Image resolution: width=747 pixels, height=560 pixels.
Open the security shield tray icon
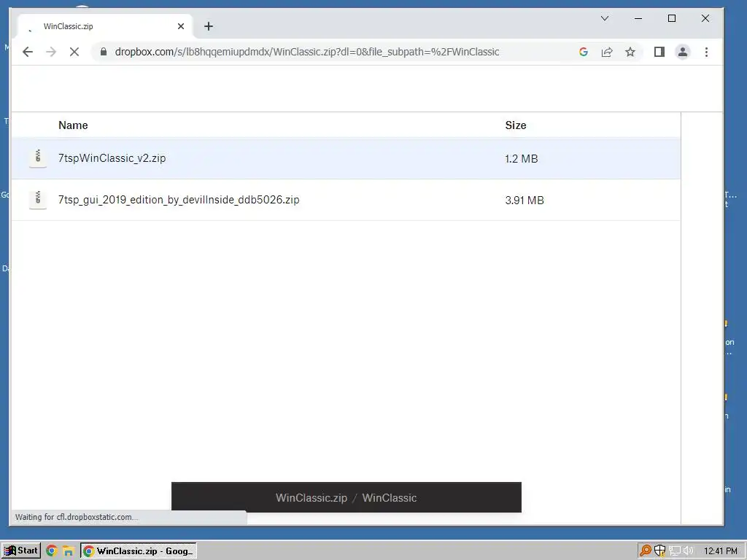pos(659,551)
